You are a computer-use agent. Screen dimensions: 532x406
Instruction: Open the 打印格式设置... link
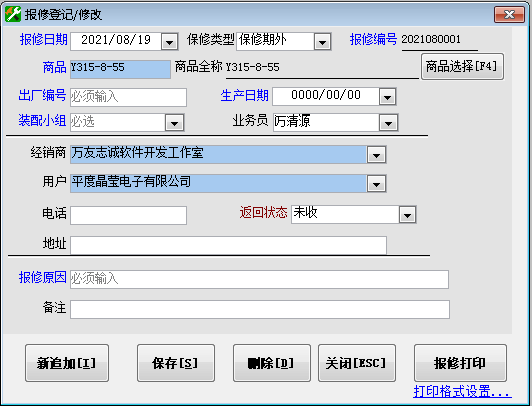pos(462,392)
